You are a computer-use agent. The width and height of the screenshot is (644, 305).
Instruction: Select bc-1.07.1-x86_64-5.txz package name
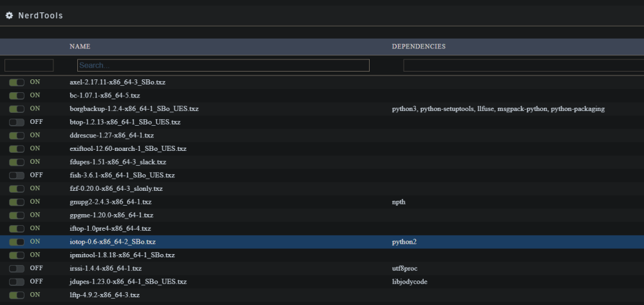pyautogui.click(x=105, y=95)
